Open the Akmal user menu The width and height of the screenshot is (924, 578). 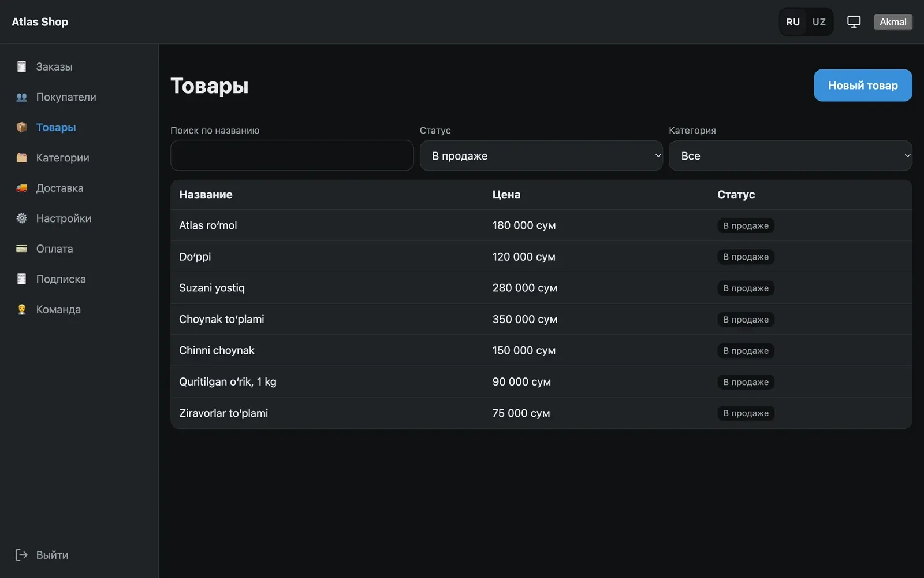893,22
